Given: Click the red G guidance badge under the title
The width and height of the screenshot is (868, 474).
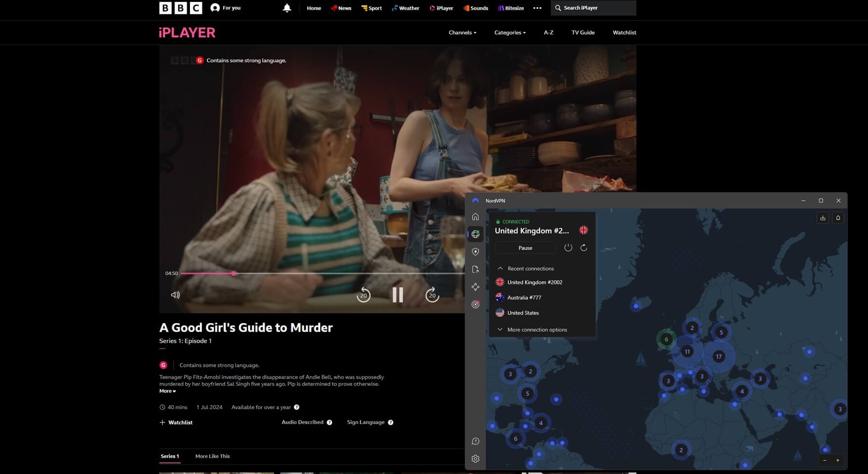Looking at the screenshot, I should [163, 365].
